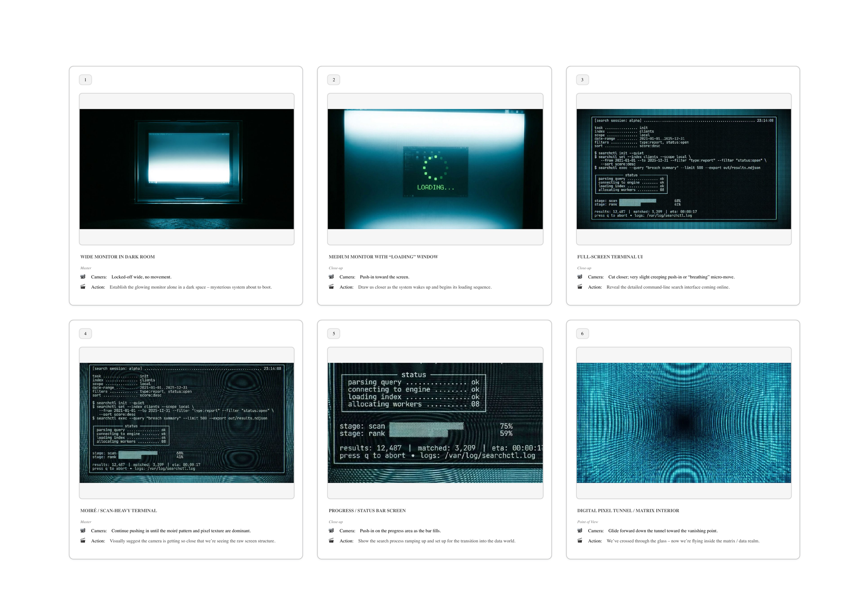The width and height of the screenshot is (868, 614).
Task: Open shot 4 moiré terminal thumbnail
Action: pyautogui.click(x=186, y=423)
